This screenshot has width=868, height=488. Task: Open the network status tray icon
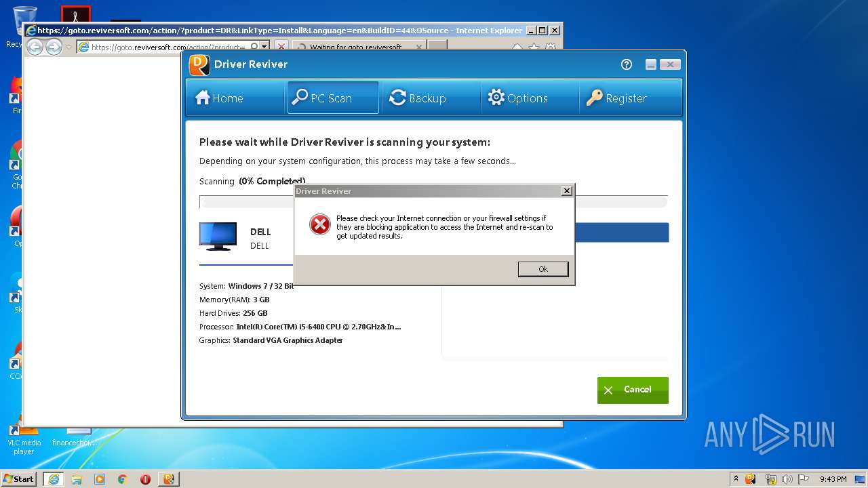[x=770, y=479]
